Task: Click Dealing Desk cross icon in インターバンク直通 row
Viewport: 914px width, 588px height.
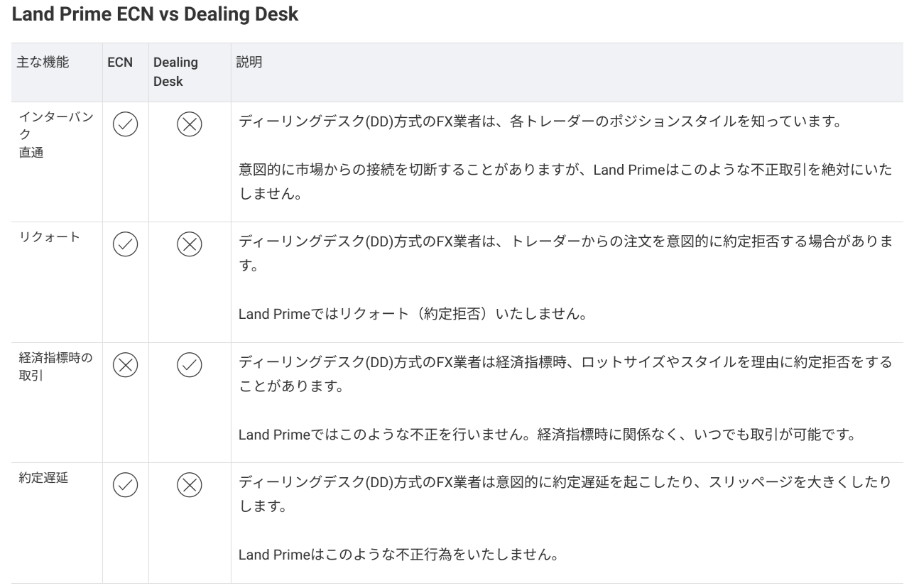Action: coord(190,125)
